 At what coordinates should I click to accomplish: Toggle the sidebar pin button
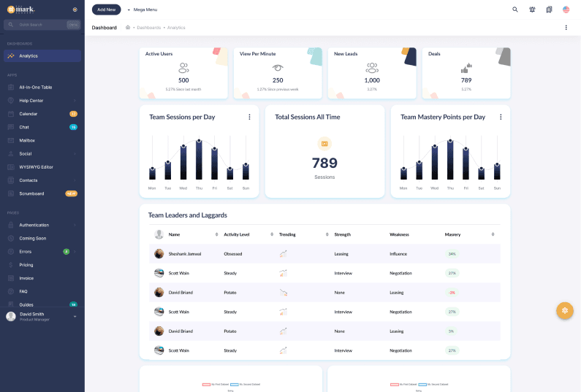[x=75, y=9]
